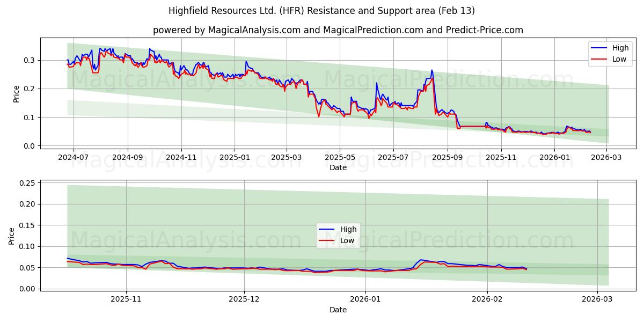The width and height of the screenshot is (644, 322).
Task: Select the '0.25' y-axis tick in bottom chart
Action: click(x=27, y=183)
